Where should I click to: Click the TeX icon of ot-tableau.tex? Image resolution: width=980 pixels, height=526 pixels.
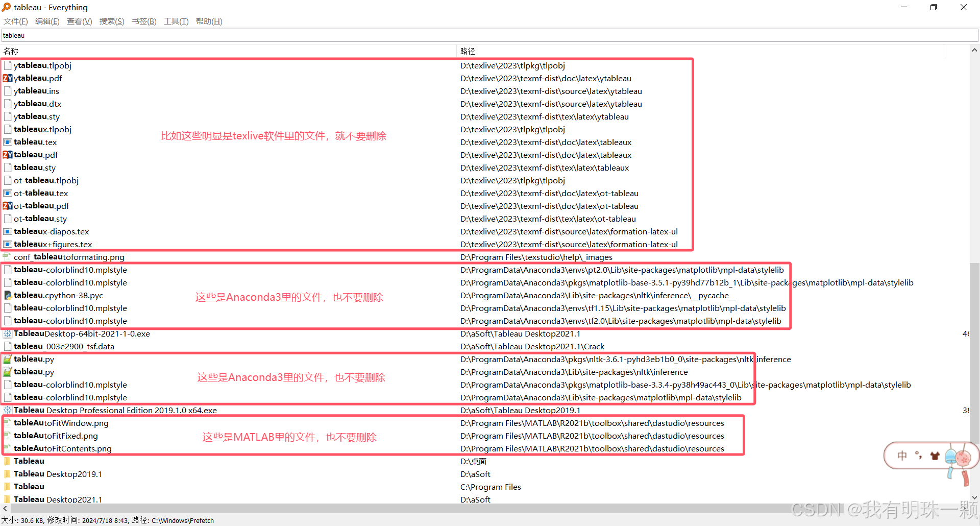8,193
